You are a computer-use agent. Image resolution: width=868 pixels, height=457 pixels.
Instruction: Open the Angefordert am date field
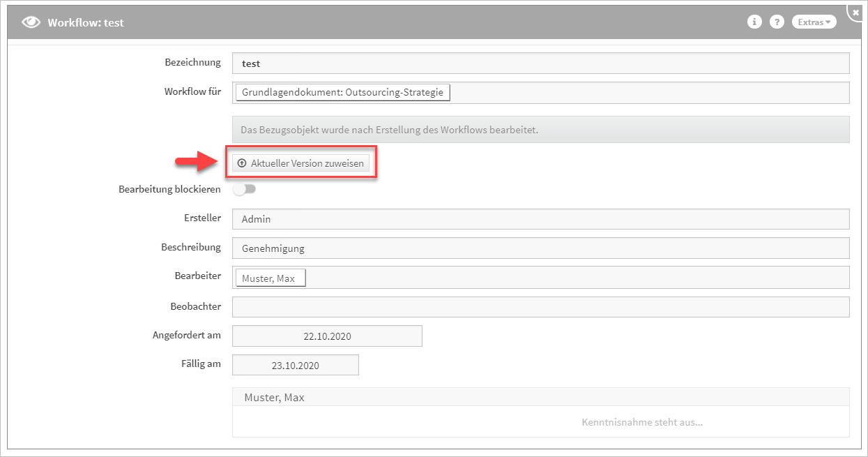[327, 336]
